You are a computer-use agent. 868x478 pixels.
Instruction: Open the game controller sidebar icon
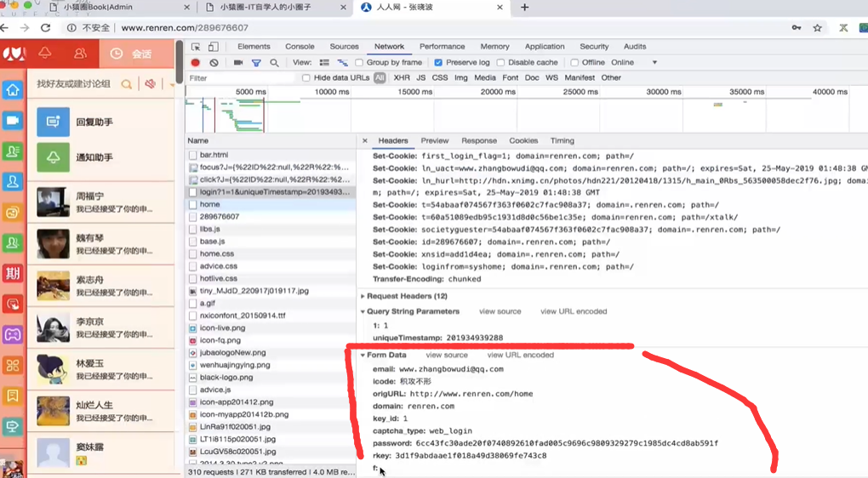(13, 334)
